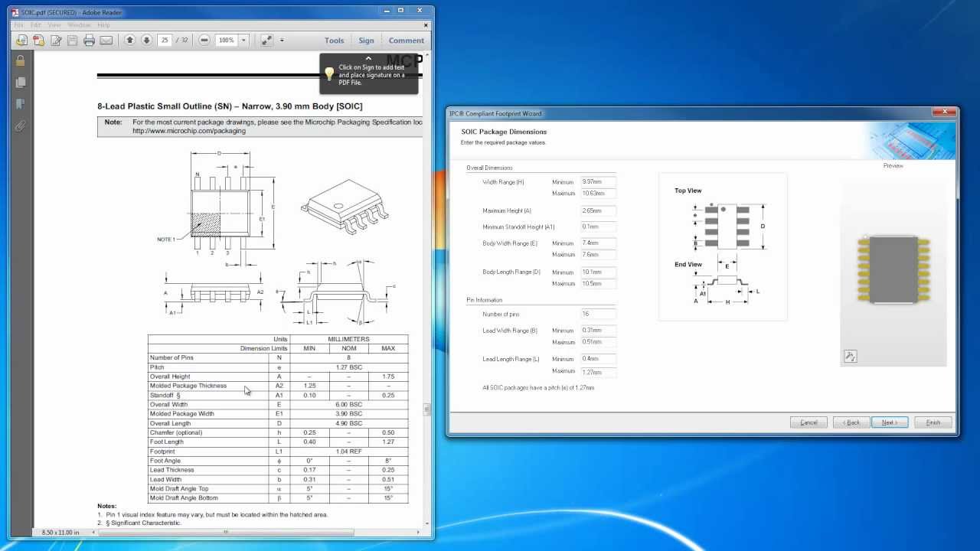Click Maximum Height (A) field

599,210
